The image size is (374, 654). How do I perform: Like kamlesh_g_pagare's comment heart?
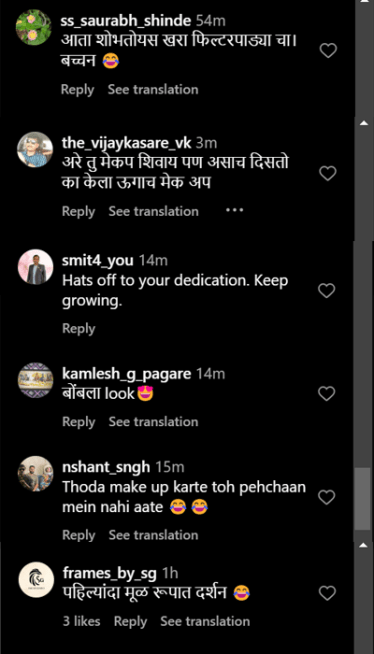326,393
